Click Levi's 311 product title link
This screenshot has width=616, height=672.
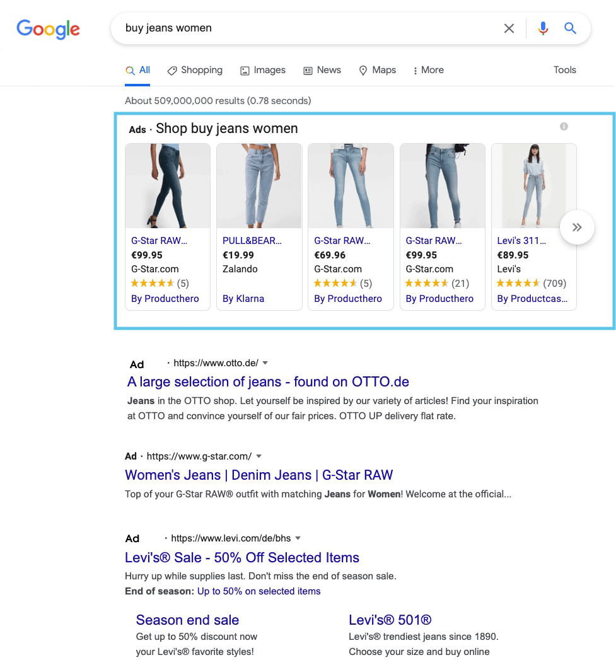(521, 241)
